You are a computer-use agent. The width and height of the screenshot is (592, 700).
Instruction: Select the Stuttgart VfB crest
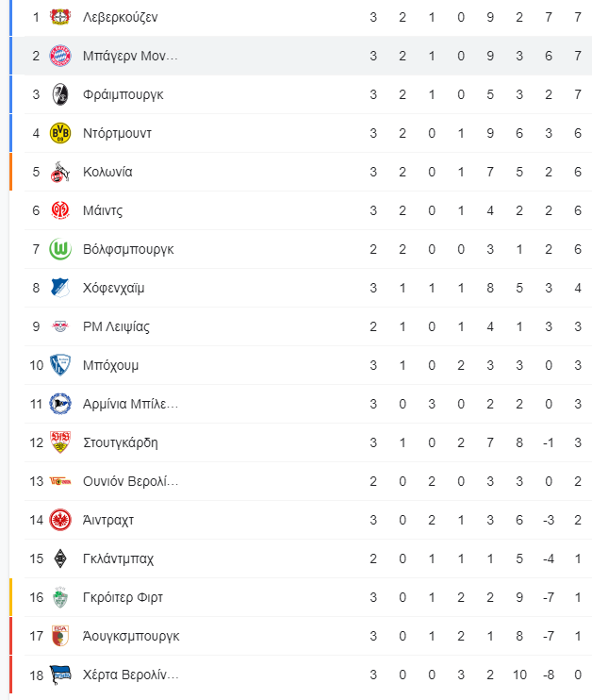60,442
